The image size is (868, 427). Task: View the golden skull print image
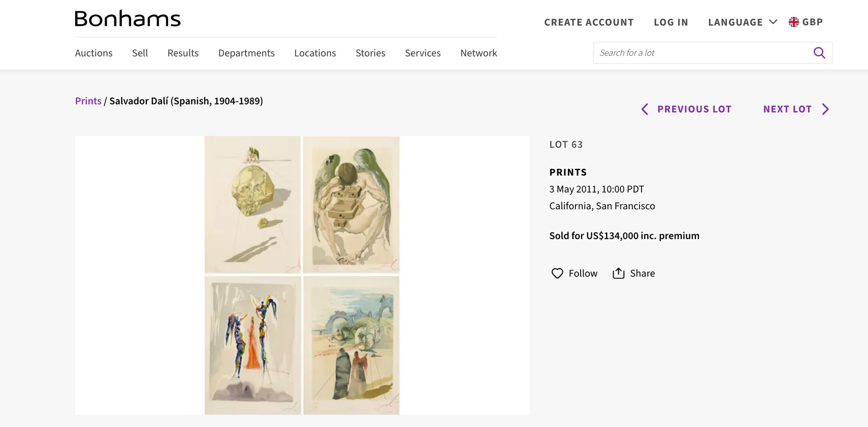pos(252,205)
